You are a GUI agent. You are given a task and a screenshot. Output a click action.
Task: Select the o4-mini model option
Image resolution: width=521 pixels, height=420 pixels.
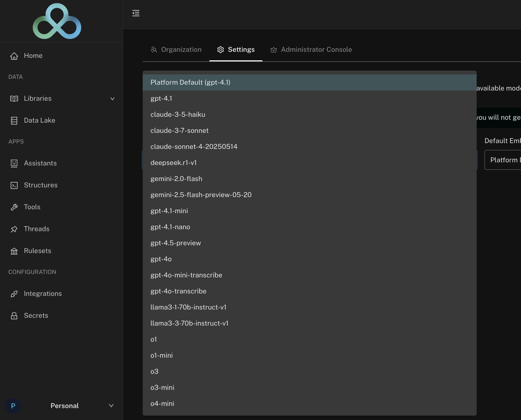pyautogui.click(x=162, y=404)
